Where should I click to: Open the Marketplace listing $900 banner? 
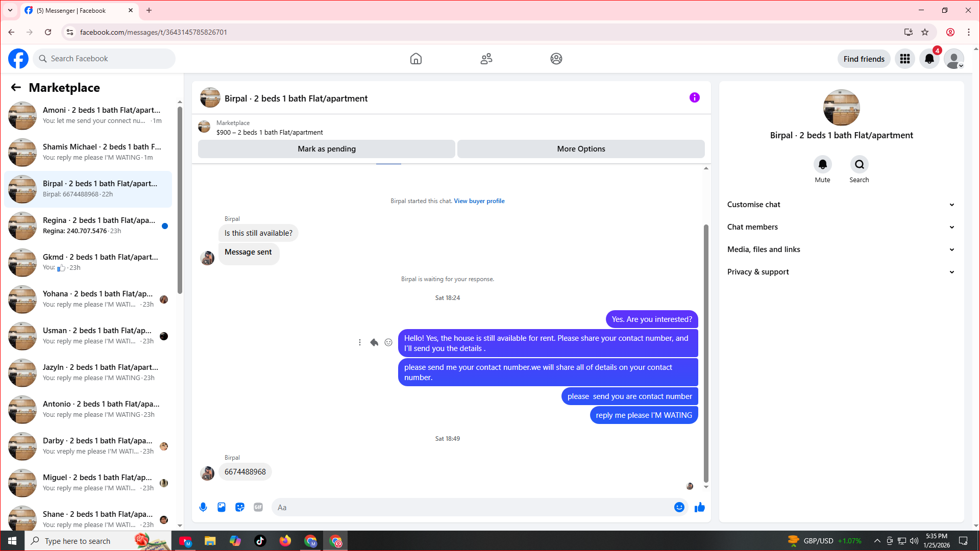point(451,128)
